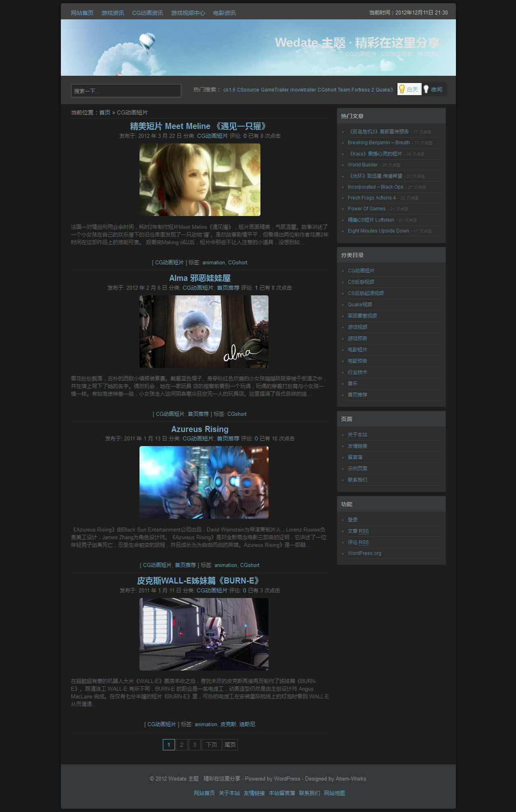Screen dimensions: 516x812
Task: Open popular article 《孤岛危机3》首部宣传预告
Action: click(x=378, y=131)
